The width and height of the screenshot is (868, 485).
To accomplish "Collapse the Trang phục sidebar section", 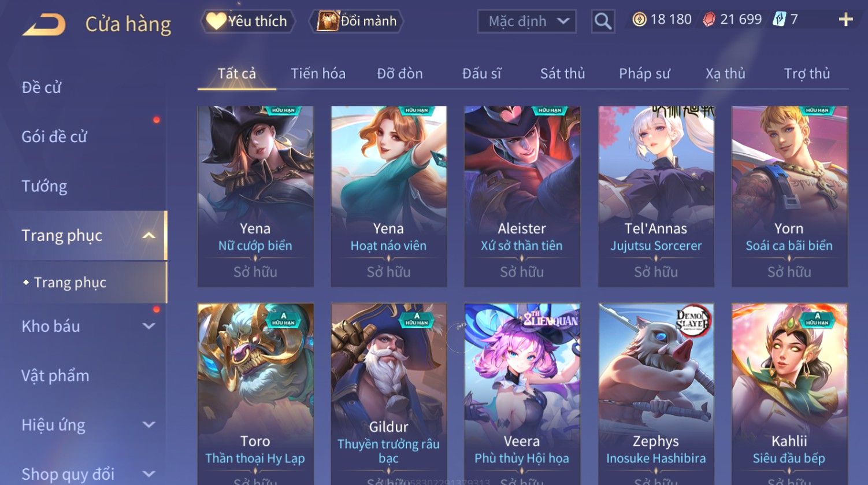I will [x=149, y=235].
